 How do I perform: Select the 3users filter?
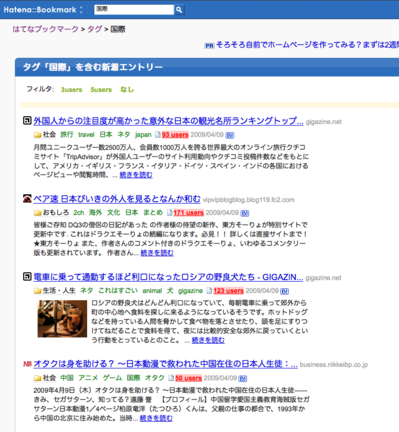[x=71, y=90]
